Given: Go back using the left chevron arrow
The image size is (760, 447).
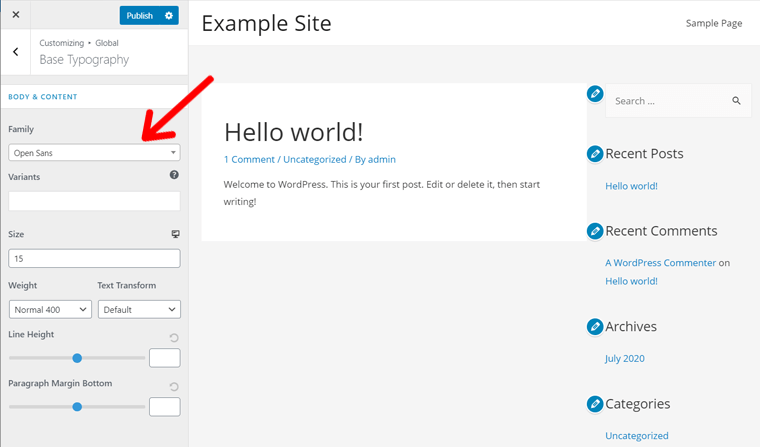Looking at the screenshot, I should tap(15, 52).
